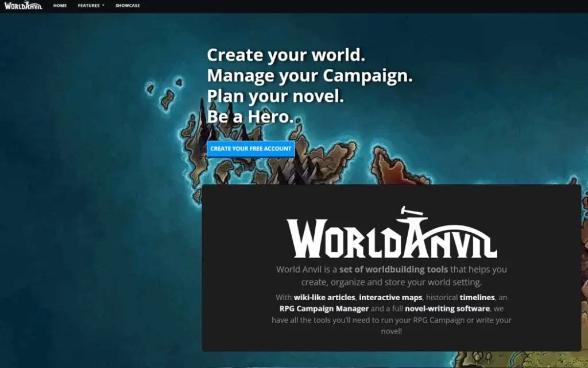This screenshot has width=588, height=368.
Task: Click the 'interactive maps' bold text
Action: tap(392, 297)
